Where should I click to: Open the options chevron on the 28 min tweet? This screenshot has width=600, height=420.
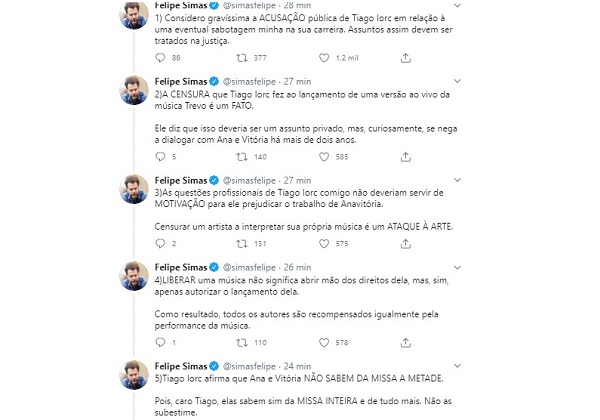pyautogui.click(x=457, y=5)
